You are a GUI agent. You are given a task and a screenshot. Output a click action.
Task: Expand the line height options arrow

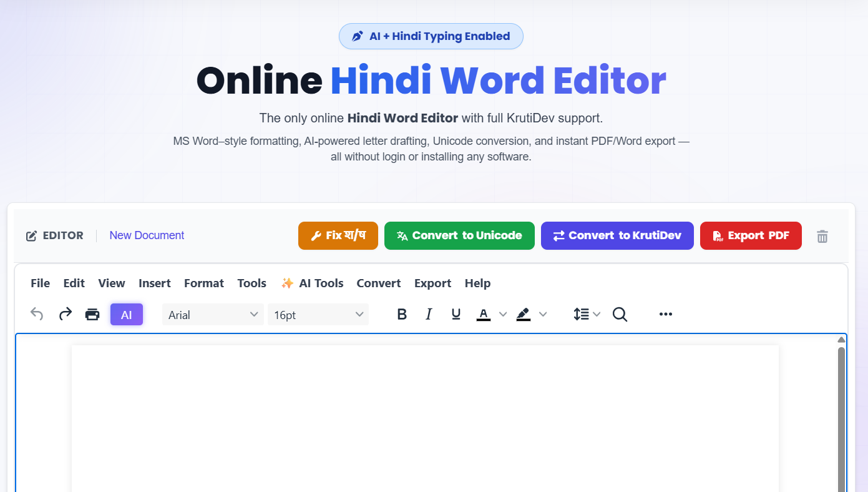tap(597, 314)
